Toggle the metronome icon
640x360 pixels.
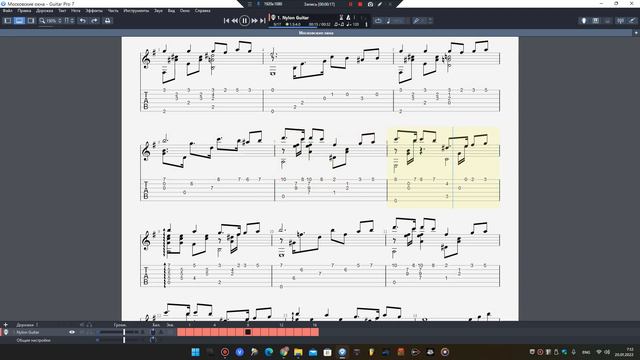click(348, 18)
